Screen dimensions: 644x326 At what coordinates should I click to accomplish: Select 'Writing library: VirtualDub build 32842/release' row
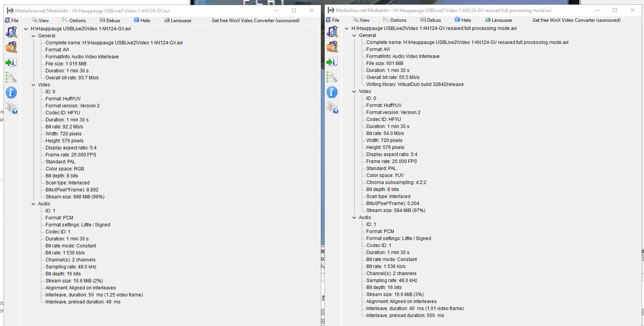pos(415,84)
